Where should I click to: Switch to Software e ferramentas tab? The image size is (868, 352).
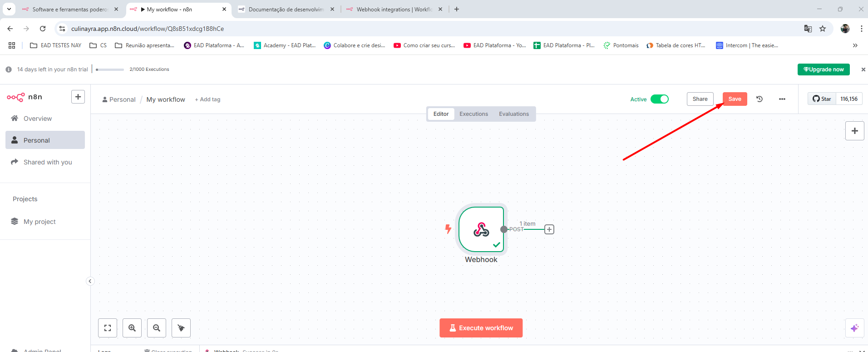pyautogui.click(x=70, y=9)
